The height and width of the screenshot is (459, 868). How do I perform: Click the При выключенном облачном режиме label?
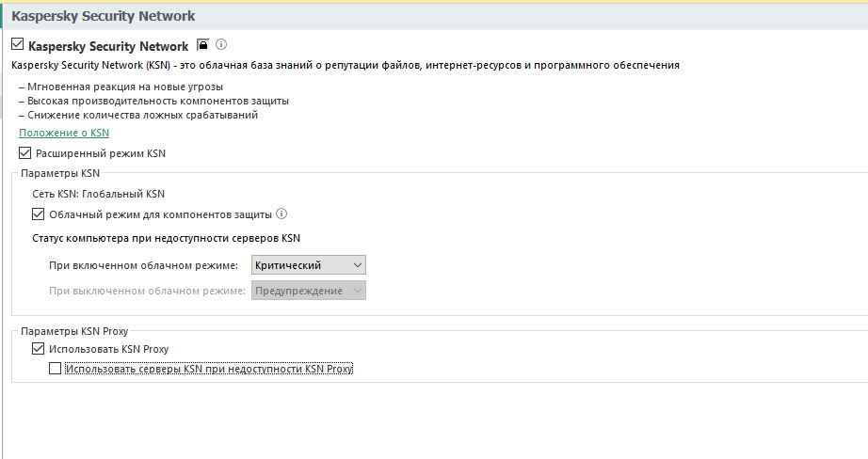pos(147,291)
